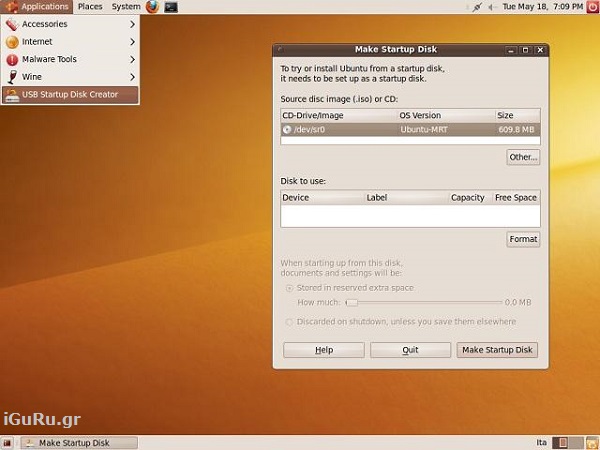Open the trash icon in bottom panel
The image size is (600, 450).
pyautogui.click(x=590, y=442)
